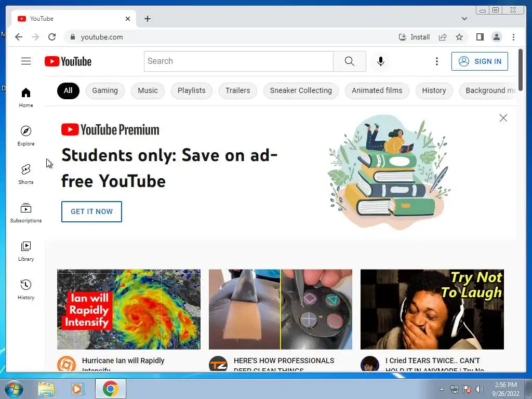Image resolution: width=532 pixels, height=399 pixels.
Task: Start voice search with microphone
Action: pos(381,61)
